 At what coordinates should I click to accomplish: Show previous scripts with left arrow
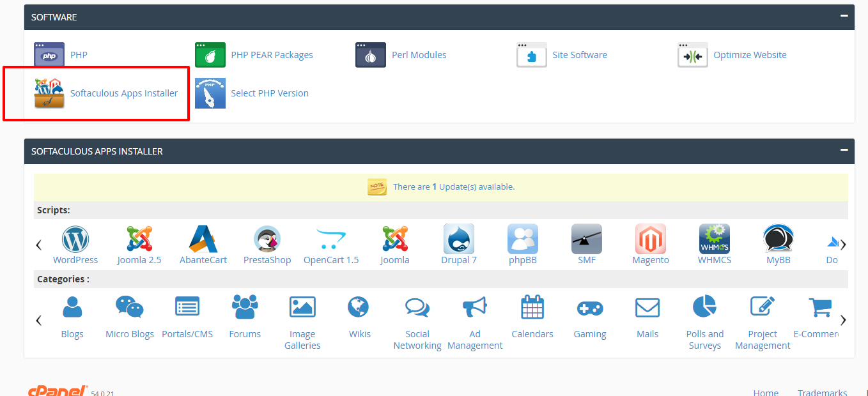[x=39, y=245]
